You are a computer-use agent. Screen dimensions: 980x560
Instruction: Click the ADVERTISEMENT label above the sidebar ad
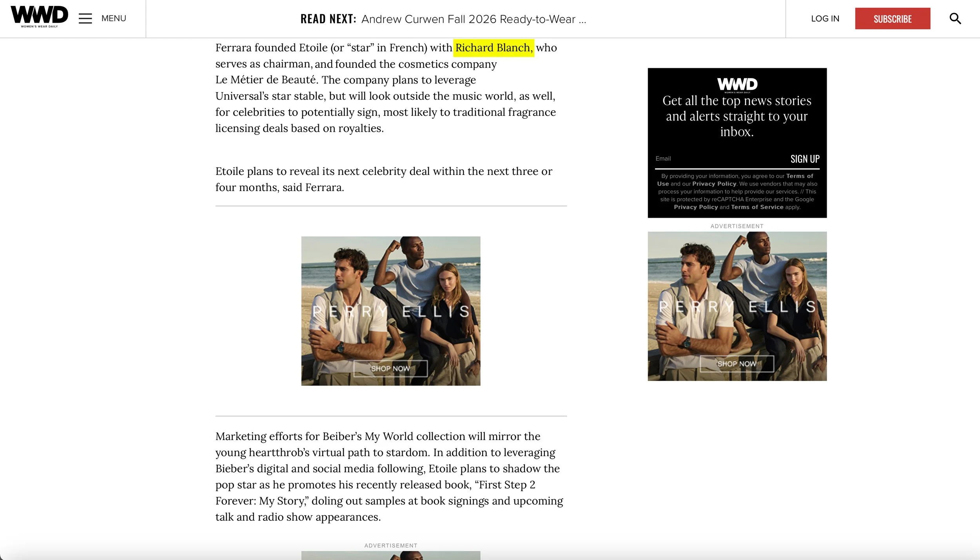pos(736,226)
